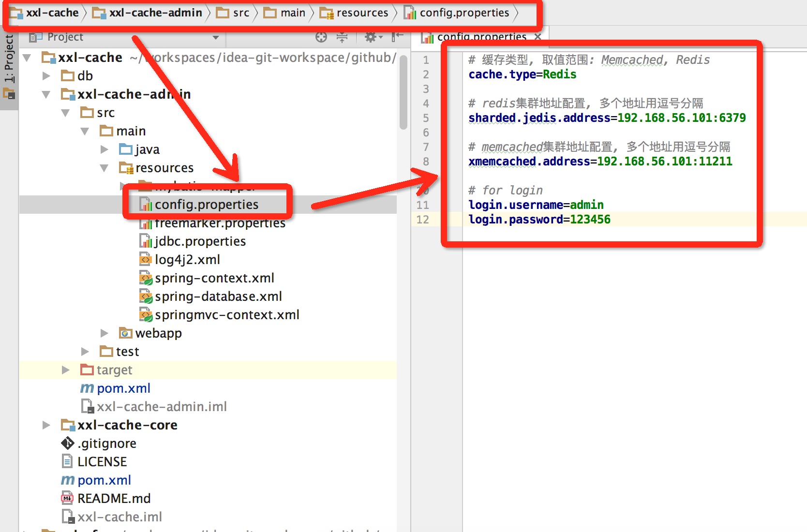Expand the target folder arrow
Screen dimensions: 807x532
click(x=66, y=370)
